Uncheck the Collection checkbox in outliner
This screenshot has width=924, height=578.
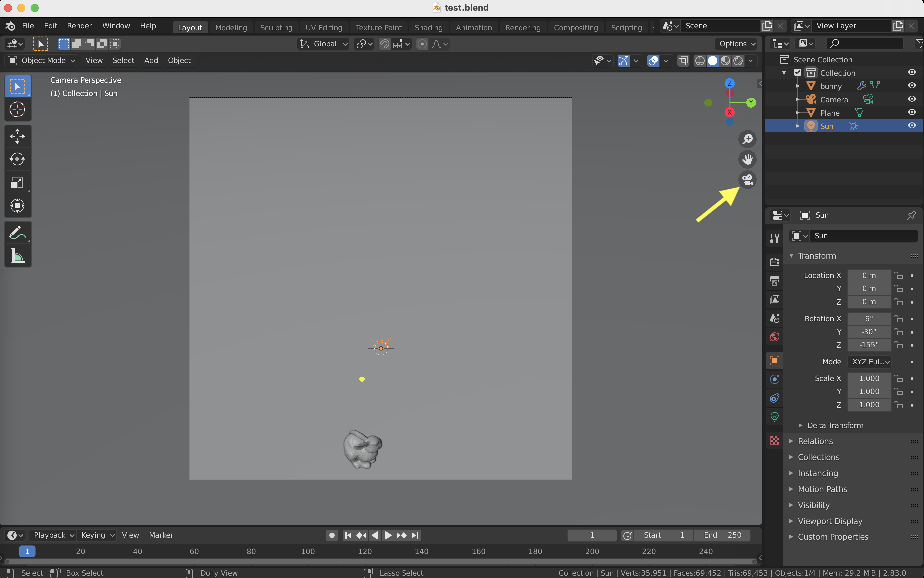(x=798, y=73)
